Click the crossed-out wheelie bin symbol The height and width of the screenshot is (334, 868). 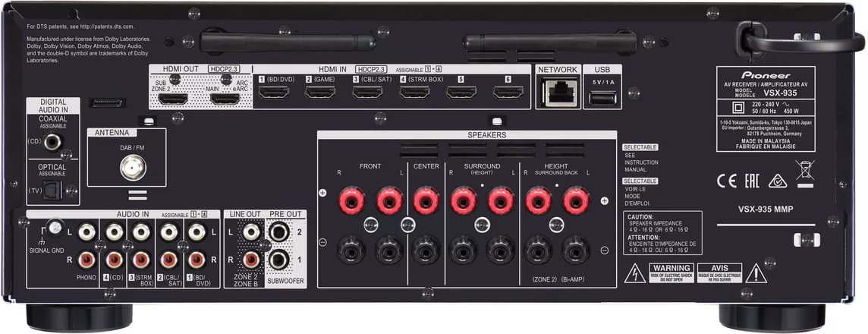[805, 172]
